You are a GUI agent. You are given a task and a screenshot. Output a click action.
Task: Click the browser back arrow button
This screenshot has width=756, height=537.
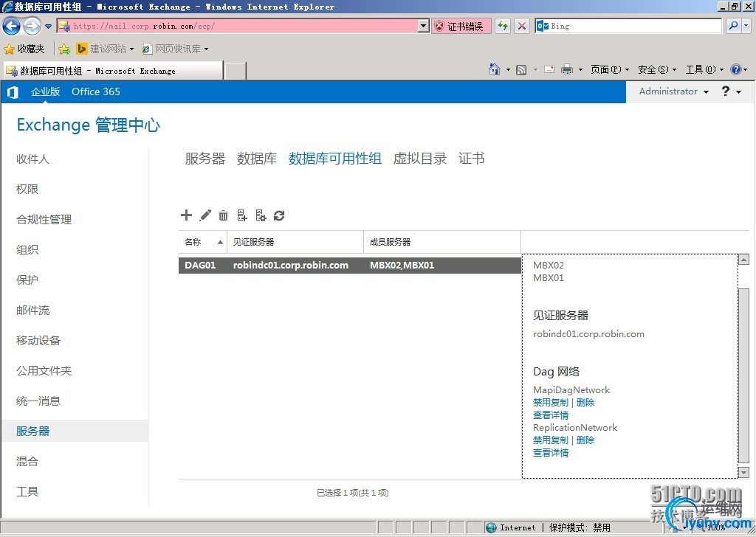pyautogui.click(x=11, y=26)
